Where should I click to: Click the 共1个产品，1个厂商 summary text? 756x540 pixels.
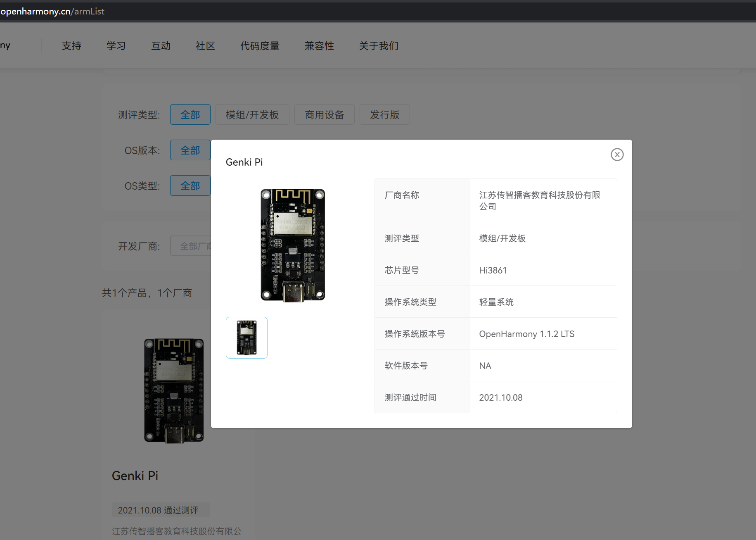click(147, 293)
